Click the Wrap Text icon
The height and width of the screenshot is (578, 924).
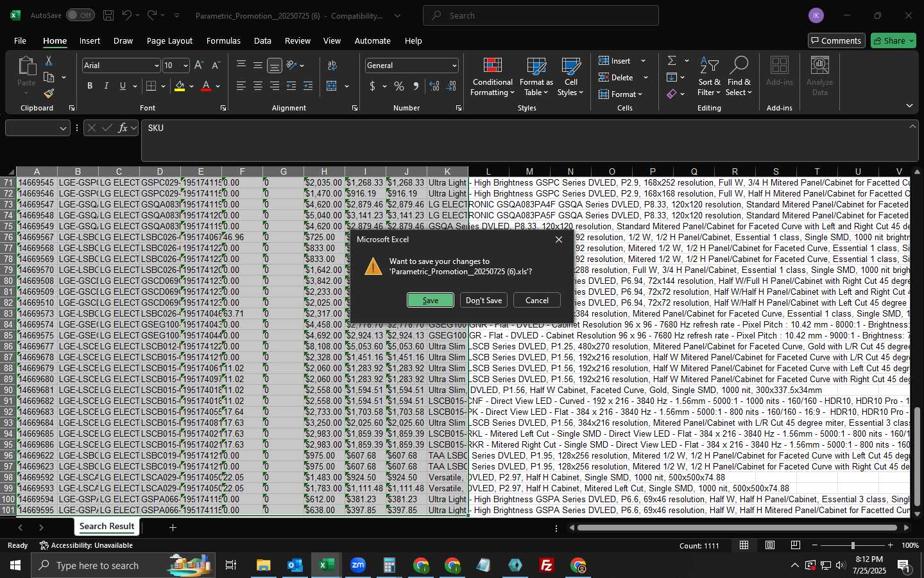tap(332, 66)
